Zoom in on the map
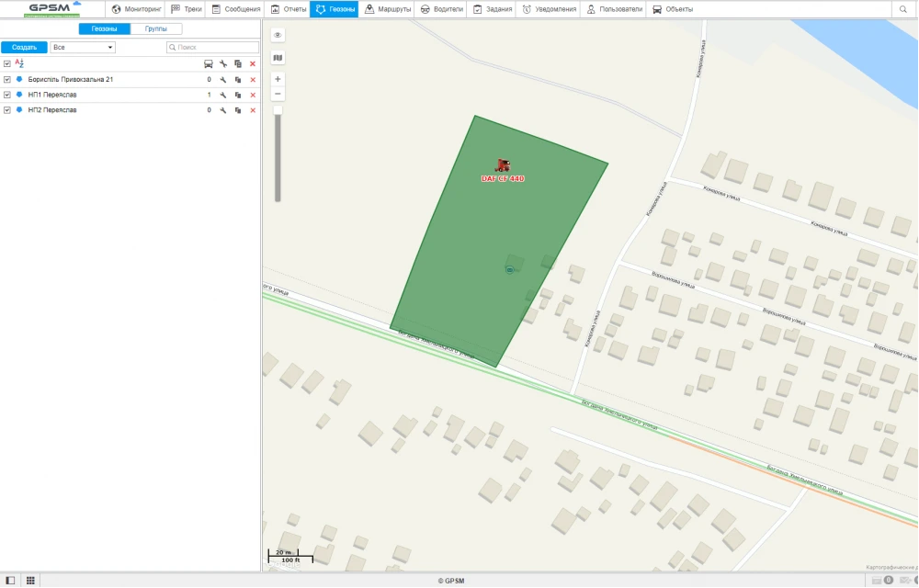 point(278,79)
